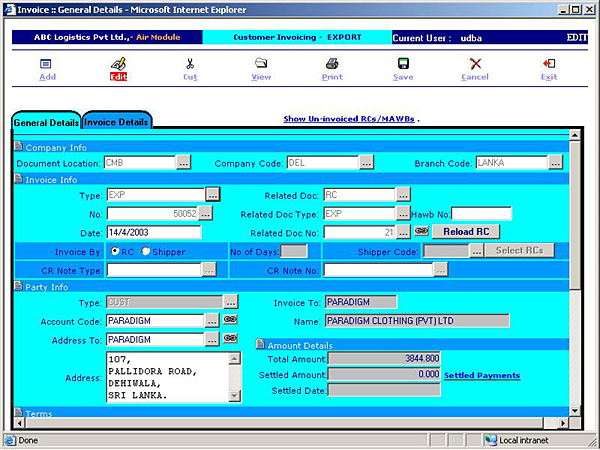Open invoice No lookup button
The height and width of the screenshot is (450, 600).
[x=205, y=214]
